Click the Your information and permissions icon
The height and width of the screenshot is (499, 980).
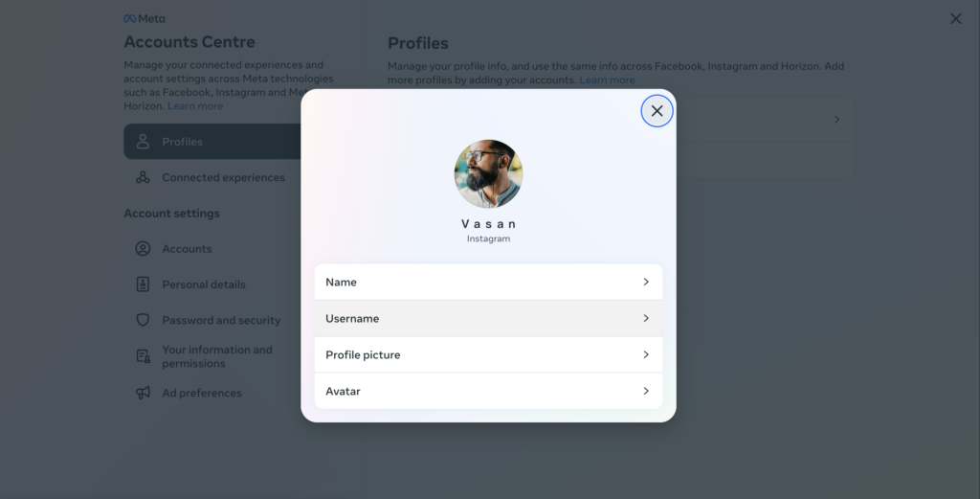click(x=144, y=356)
